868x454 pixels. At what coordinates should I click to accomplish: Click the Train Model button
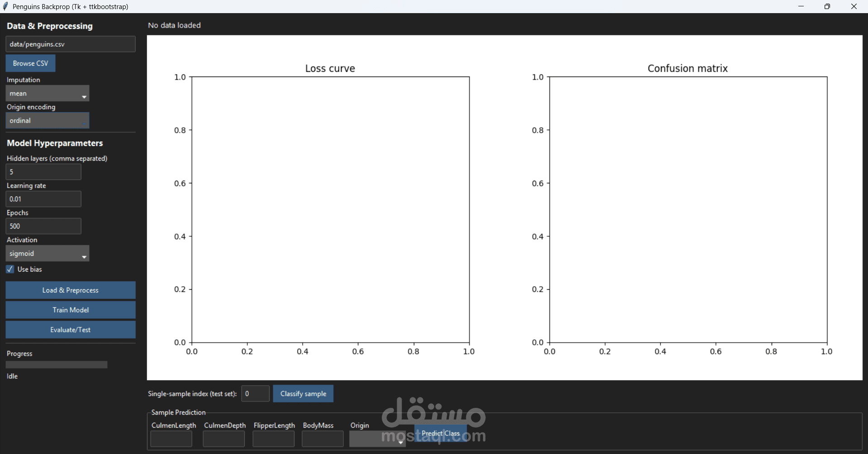71,310
